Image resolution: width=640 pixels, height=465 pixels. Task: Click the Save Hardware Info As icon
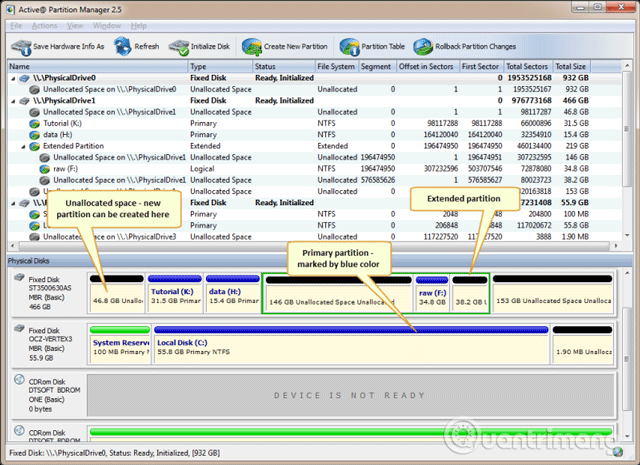pos(20,46)
